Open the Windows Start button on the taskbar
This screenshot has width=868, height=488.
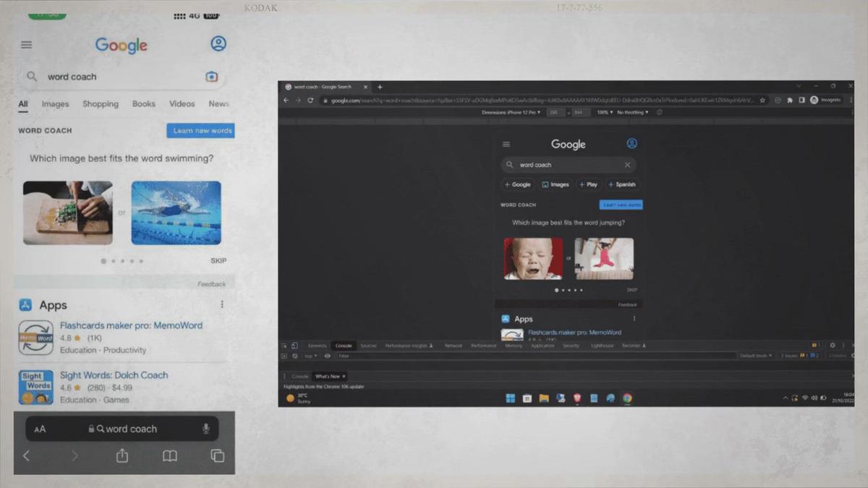coord(511,398)
